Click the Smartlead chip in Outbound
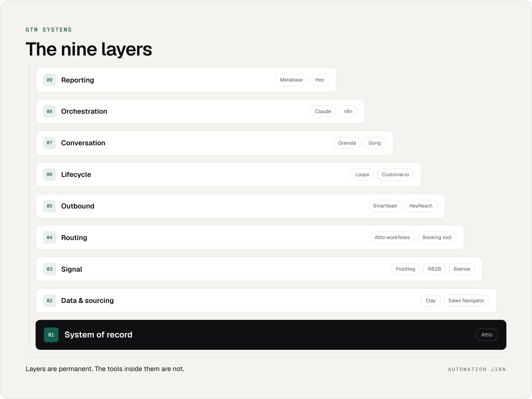The width and height of the screenshot is (532, 399). [385, 206]
